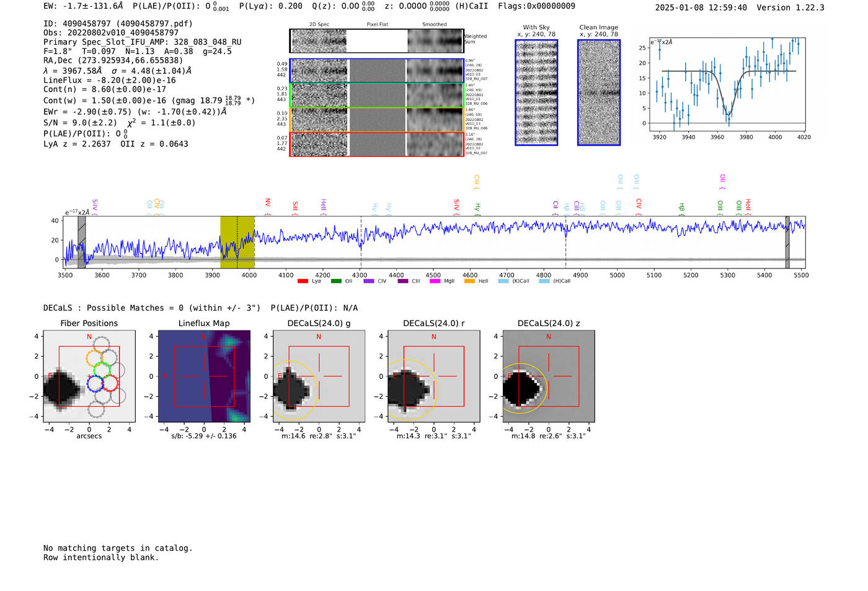Click the green OII legend swatch
The image size is (868, 591).
[x=336, y=282]
